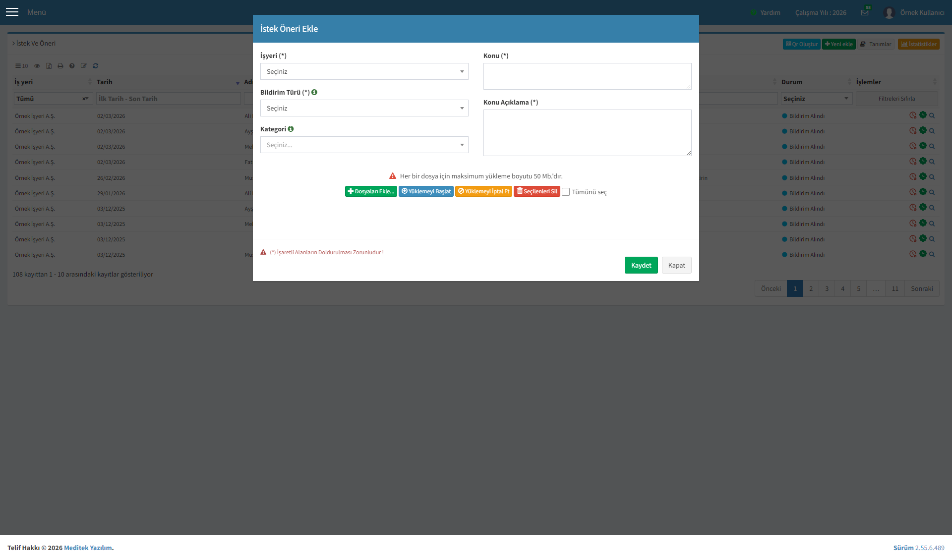Click Çalışma Yılı : 2026 in header
Viewport: 952px width, 560px height.
point(821,12)
